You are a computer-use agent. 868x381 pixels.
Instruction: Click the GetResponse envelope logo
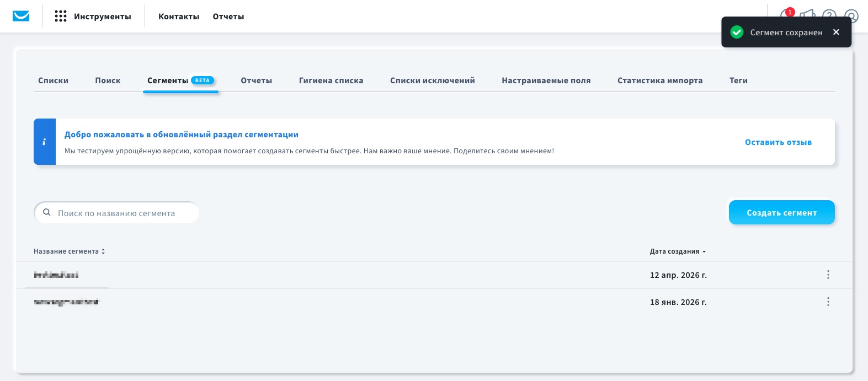tap(21, 16)
